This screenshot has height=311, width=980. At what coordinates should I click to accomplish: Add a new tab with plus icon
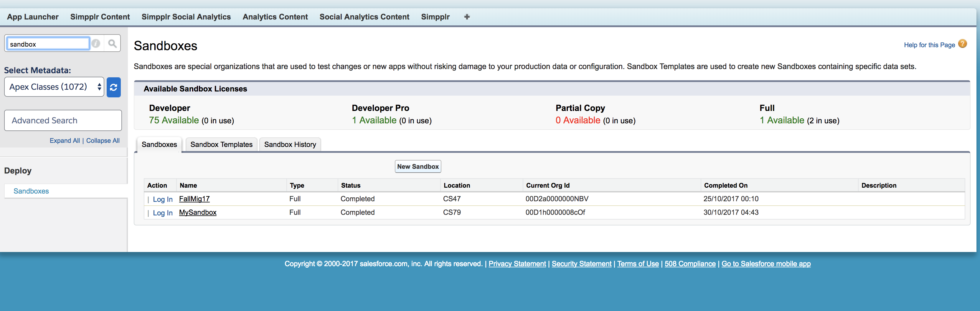(467, 17)
